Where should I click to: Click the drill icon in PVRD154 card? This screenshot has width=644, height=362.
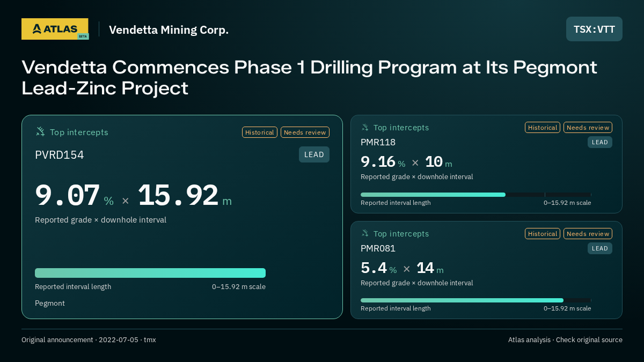pos(40,131)
